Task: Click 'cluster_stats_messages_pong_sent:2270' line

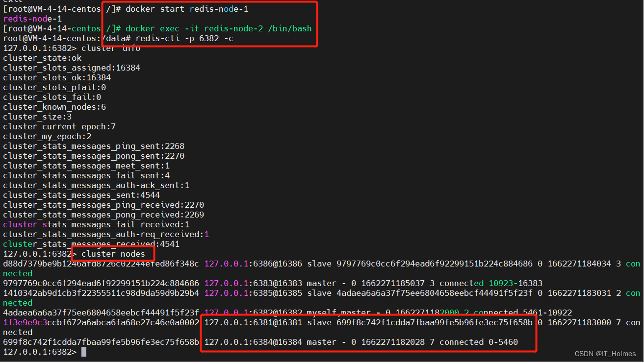Action: [94, 156]
